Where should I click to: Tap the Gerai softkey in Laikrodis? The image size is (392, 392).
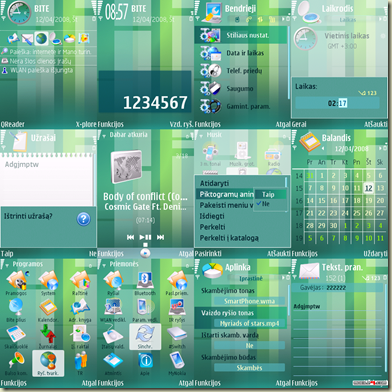299,124
